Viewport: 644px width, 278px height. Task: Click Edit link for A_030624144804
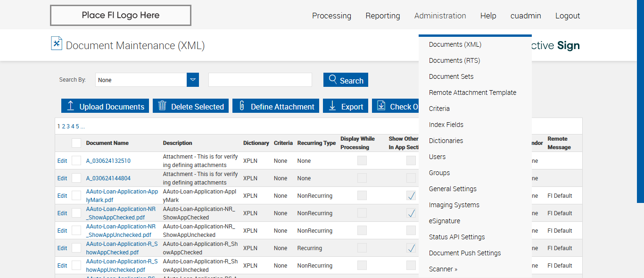pos(62,178)
